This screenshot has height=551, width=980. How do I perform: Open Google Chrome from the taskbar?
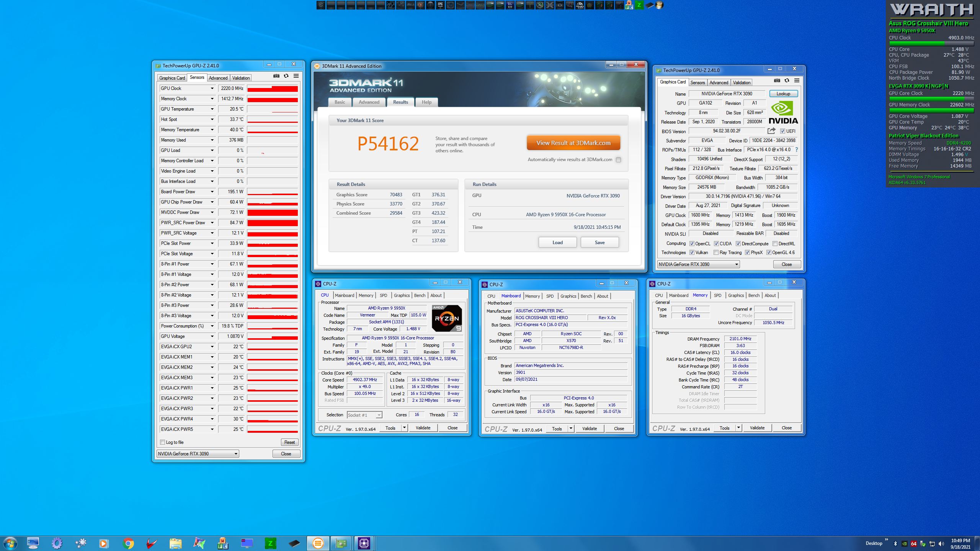click(128, 543)
